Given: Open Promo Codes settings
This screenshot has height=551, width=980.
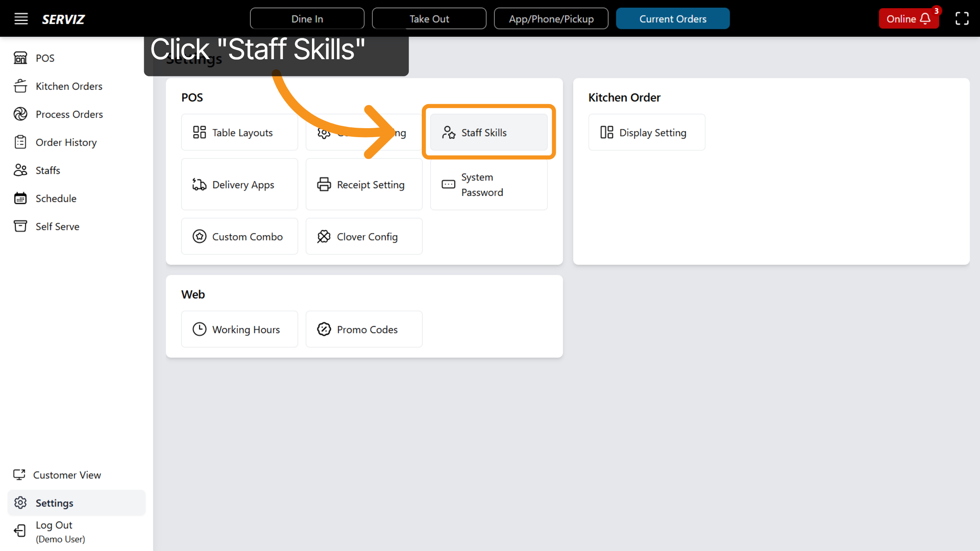Looking at the screenshot, I should tap(364, 329).
